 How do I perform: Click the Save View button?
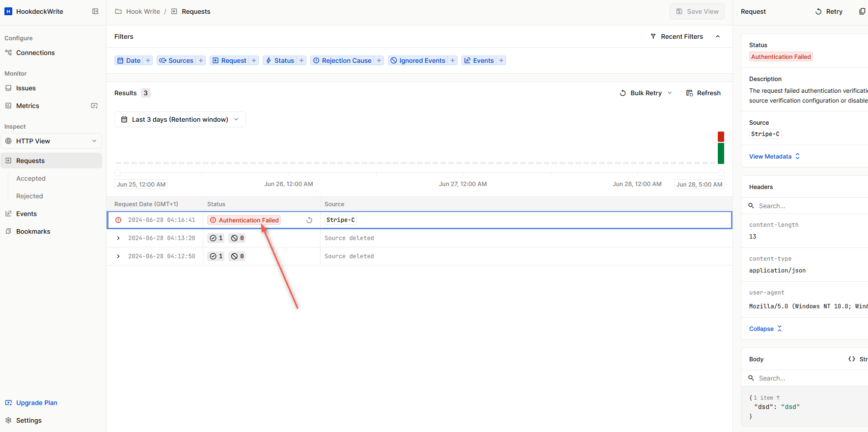click(x=697, y=11)
